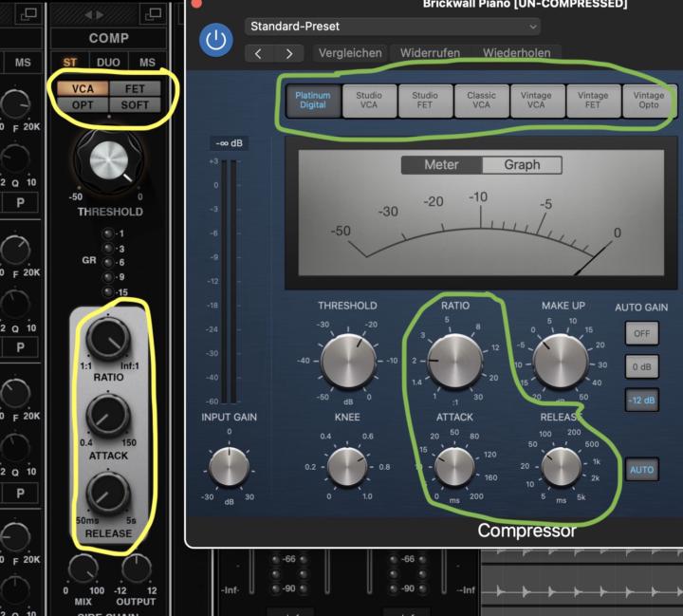
Task: Click the COMP section title
Action: [x=109, y=38]
